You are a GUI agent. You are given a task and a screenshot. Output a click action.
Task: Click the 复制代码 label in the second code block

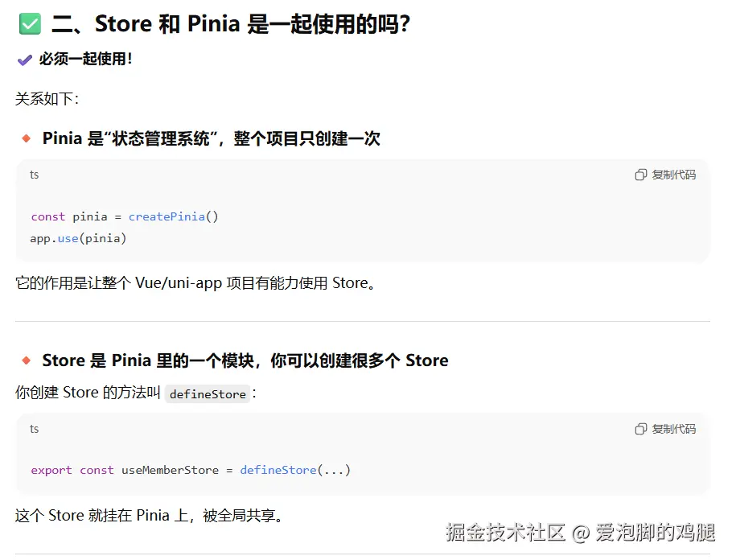pyautogui.click(x=673, y=429)
